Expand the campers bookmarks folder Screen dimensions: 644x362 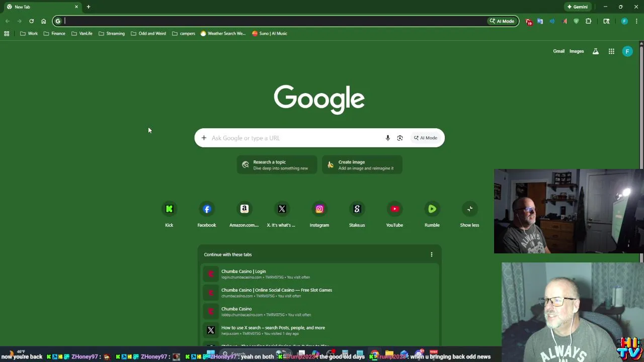click(184, 34)
